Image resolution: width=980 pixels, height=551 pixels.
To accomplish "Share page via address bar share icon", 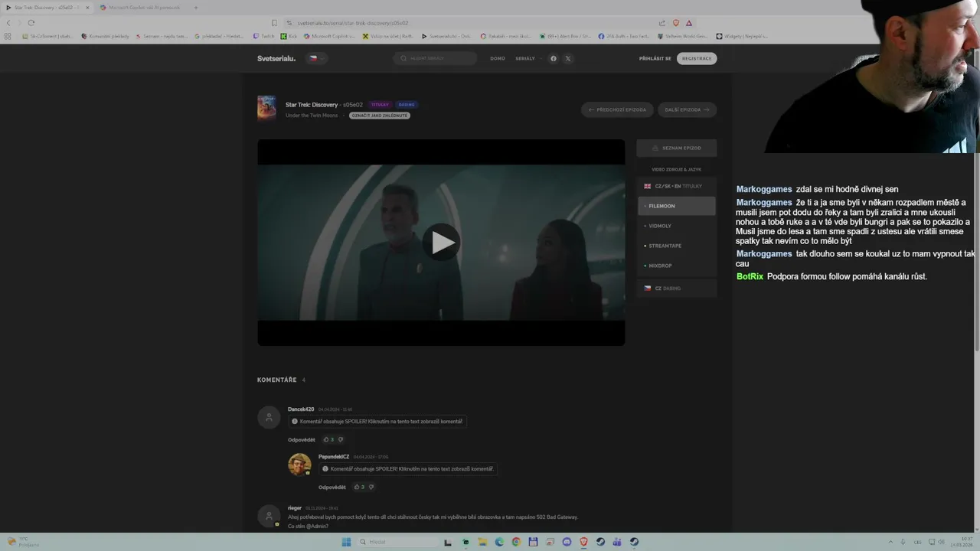I will coord(662,23).
